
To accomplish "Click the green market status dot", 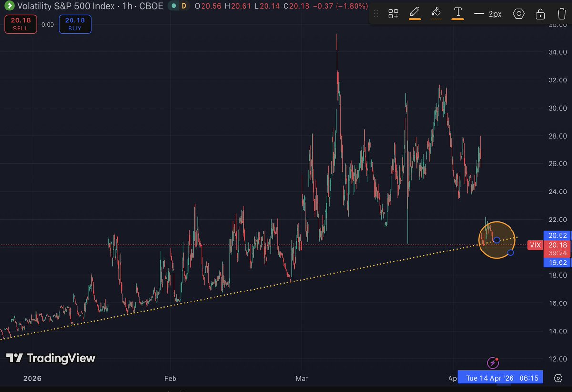I will click(x=174, y=6).
